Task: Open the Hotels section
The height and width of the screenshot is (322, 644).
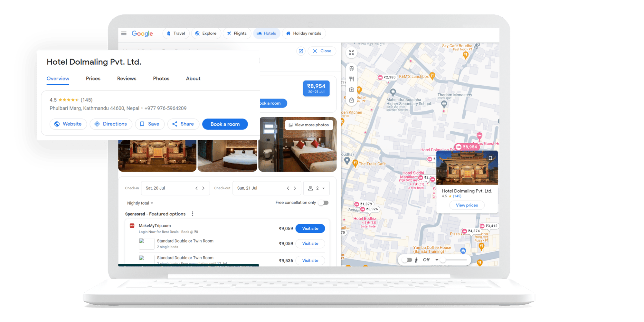Action: [267, 33]
